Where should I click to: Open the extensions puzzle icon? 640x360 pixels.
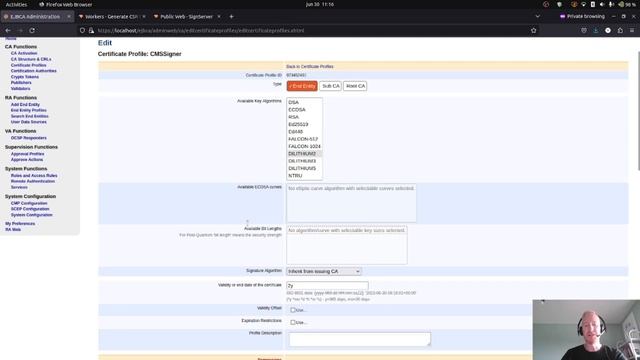[620, 31]
